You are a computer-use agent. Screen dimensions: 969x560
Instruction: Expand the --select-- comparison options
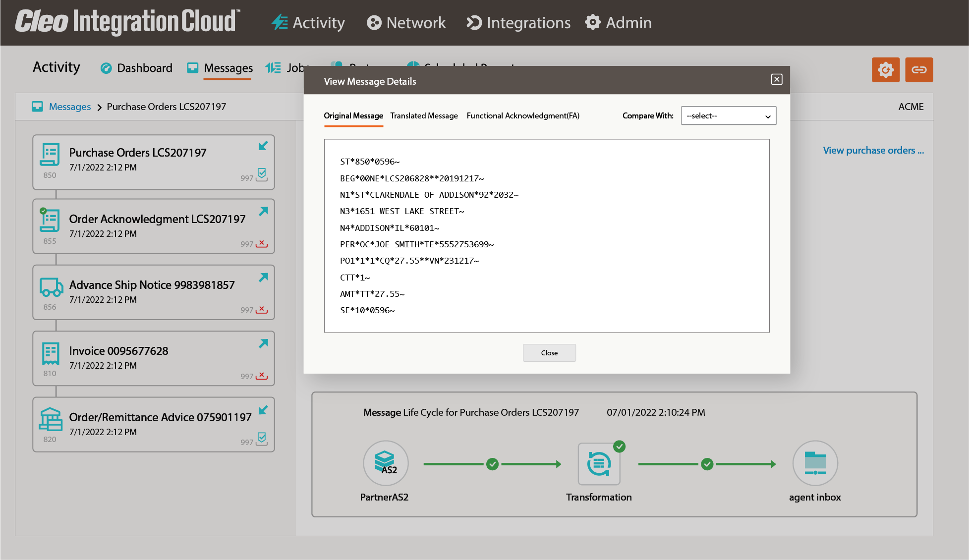(x=729, y=115)
